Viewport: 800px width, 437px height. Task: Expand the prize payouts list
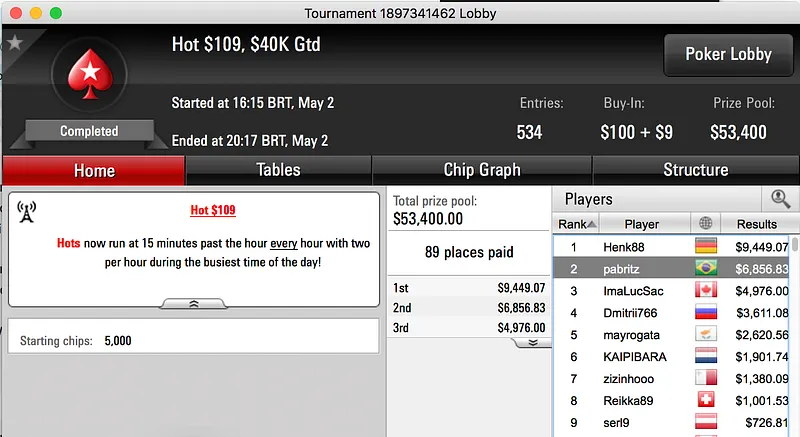tap(533, 342)
